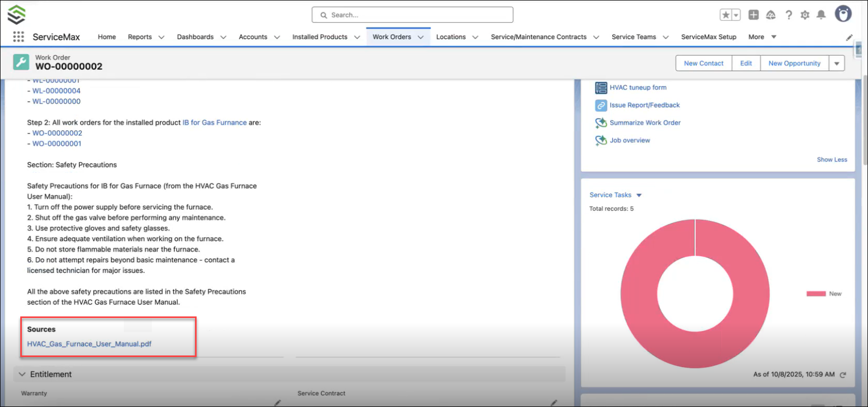Viewport: 868px width, 407px height.
Task: Click the pencil icon to edit navigation
Action: [x=849, y=37]
